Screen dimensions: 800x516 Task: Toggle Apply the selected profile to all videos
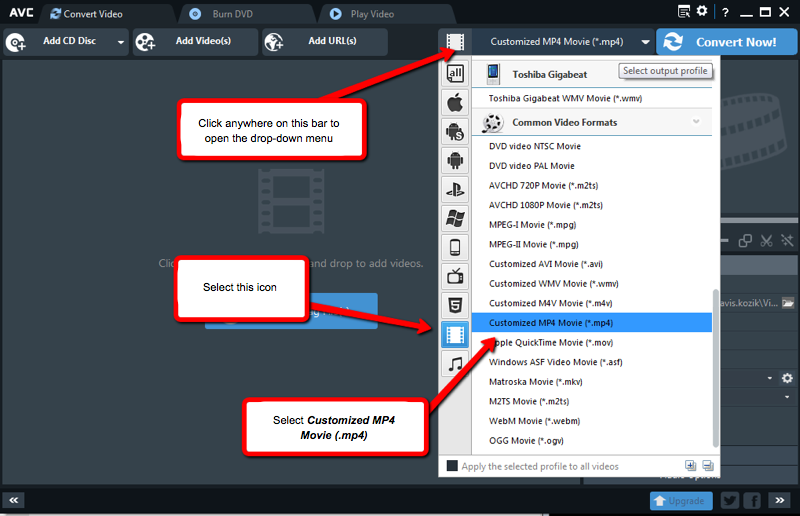point(452,465)
